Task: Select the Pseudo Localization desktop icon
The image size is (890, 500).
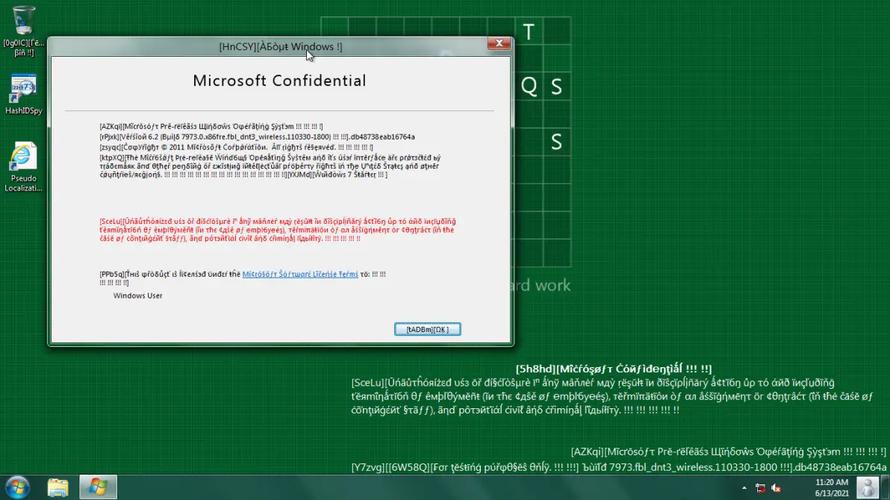Action: tap(23, 166)
